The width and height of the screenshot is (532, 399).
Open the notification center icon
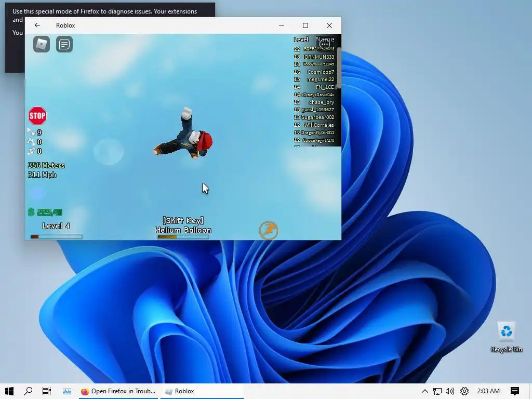coord(515,391)
